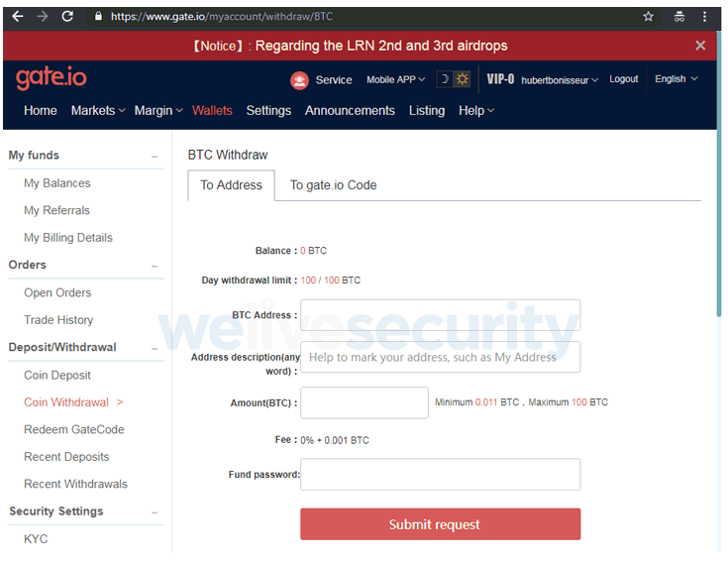Go to Home in the navigation bar
Image resolution: width=728 pixels, height=562 pixels.
[x=41, y=111]
